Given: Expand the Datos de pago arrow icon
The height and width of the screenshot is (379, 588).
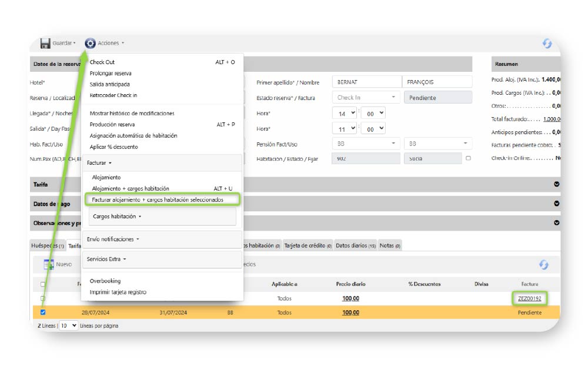Looking at the screenshot, I should [x=556, y=204].
